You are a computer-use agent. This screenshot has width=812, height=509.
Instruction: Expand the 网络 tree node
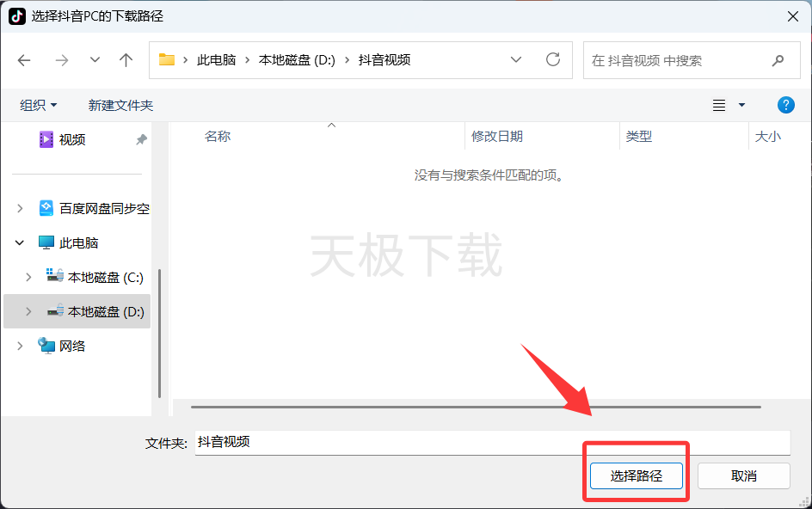[20, 346]
